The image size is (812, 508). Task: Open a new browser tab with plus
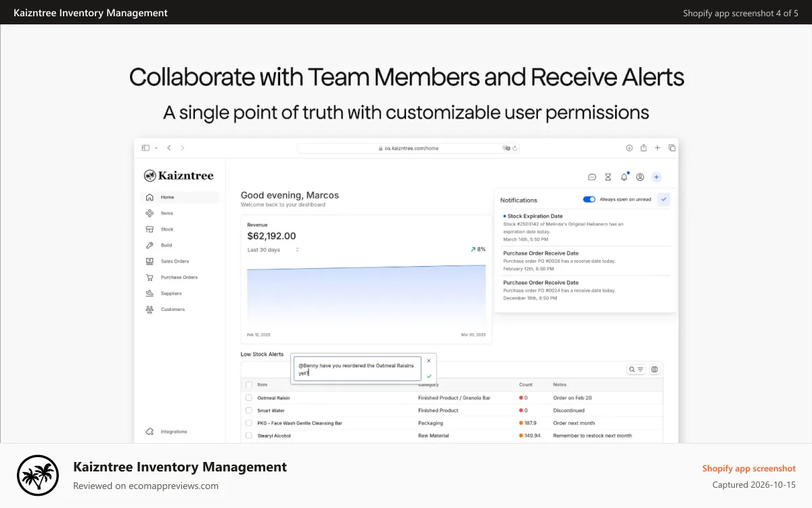657,148
